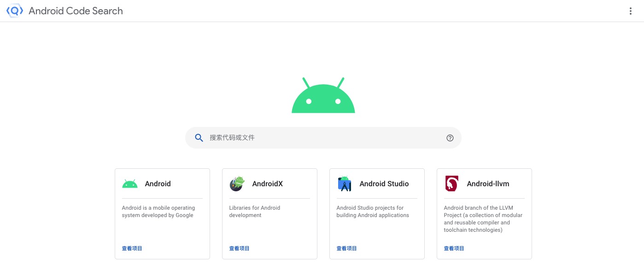Click the 'AndroidX' project name heading
644x275 pixels.
(268, 183)
